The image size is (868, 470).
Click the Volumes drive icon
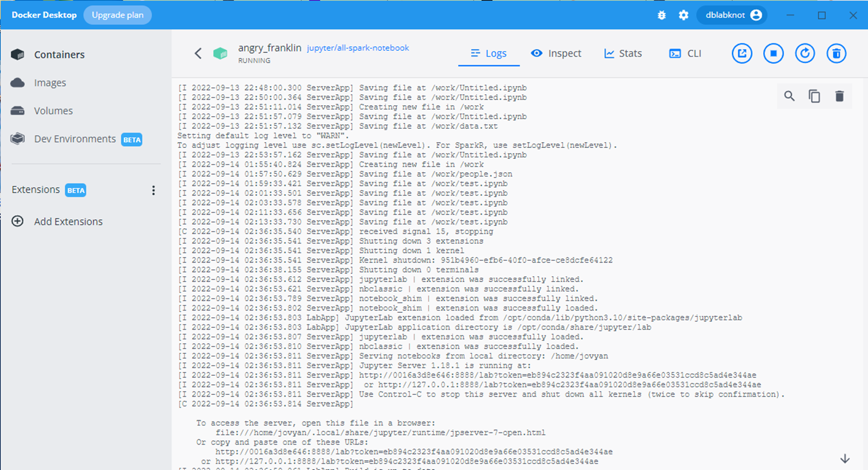18,110
